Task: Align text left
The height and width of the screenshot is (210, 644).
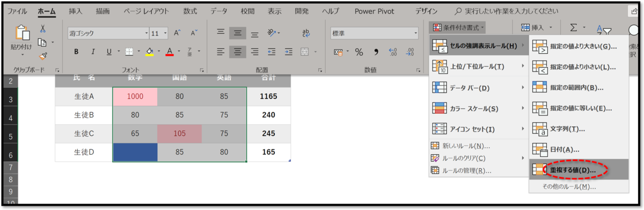Action: [x=221, y=52]
